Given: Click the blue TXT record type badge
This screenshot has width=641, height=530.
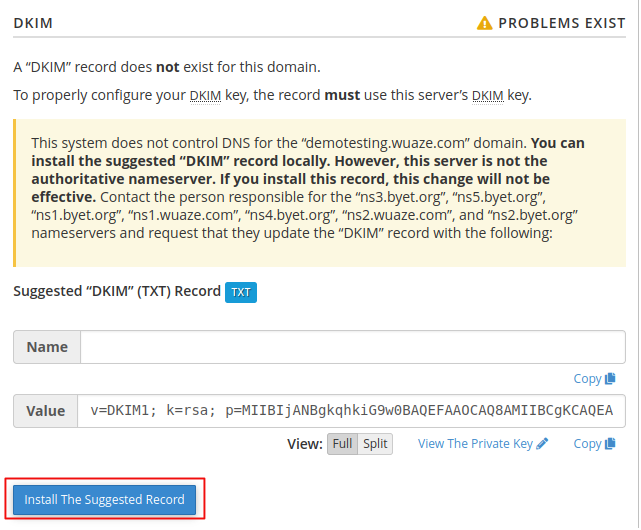Looking at the screenshot, I should click(x=241, y=292).
